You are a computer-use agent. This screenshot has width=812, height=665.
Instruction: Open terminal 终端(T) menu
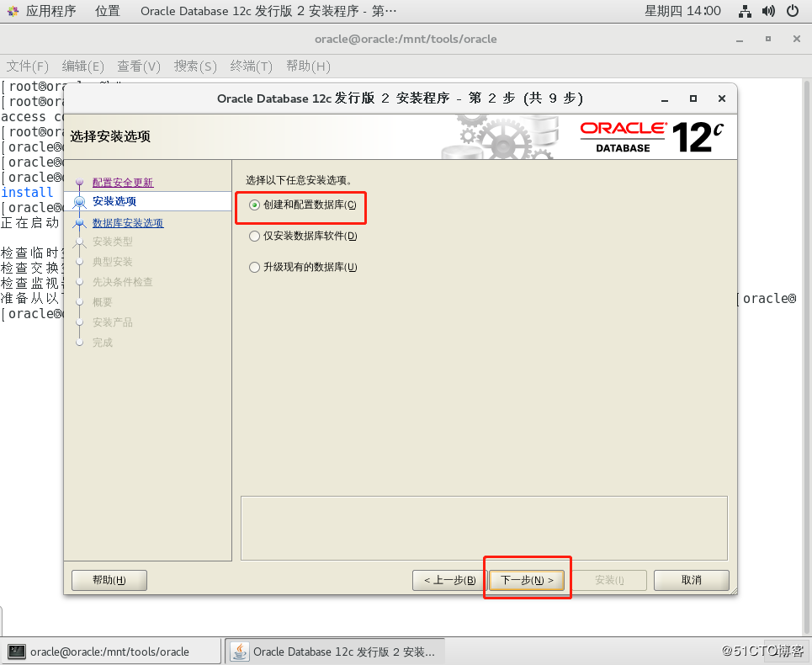251,66
